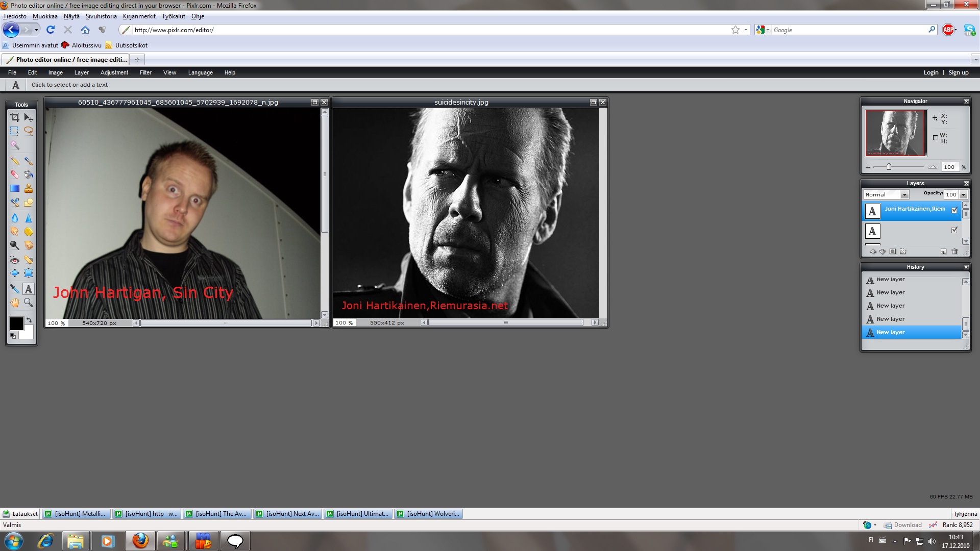Select the Color Picker eyedropper tool

click(15, 289)
